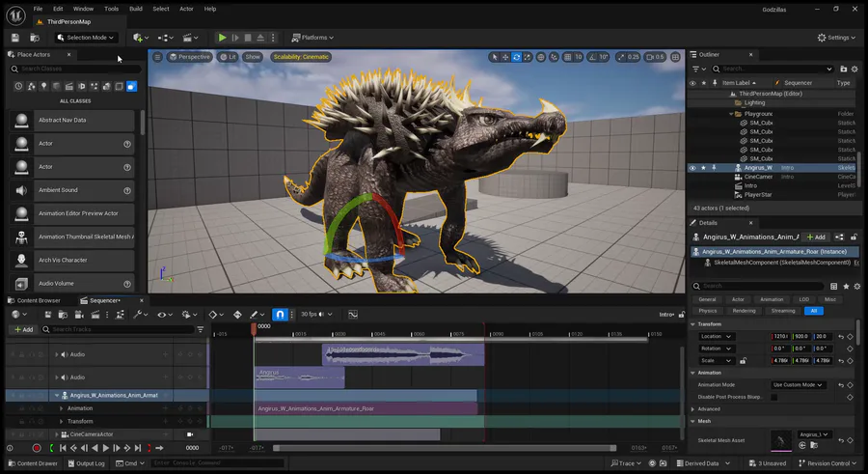
Task: Select the All Classes category icon
Action: click(x=131, y=87)
